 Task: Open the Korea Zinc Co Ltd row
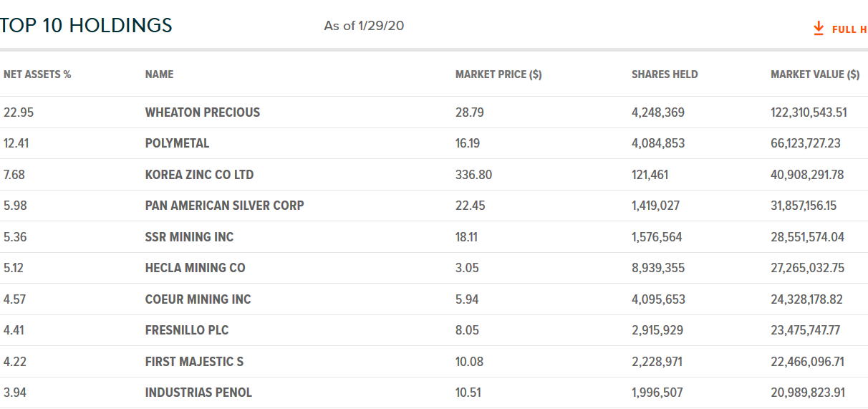click(199, 175)
